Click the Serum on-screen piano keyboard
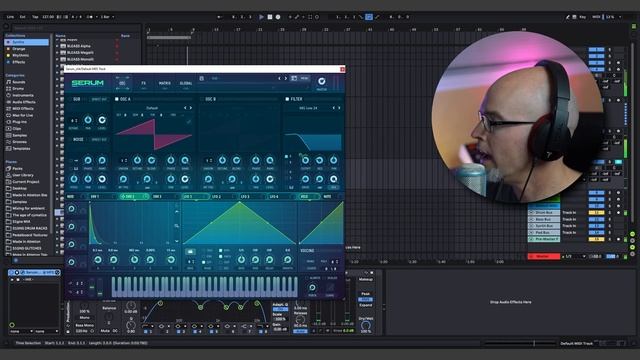The image size is (640, 360). pos(204,287)
